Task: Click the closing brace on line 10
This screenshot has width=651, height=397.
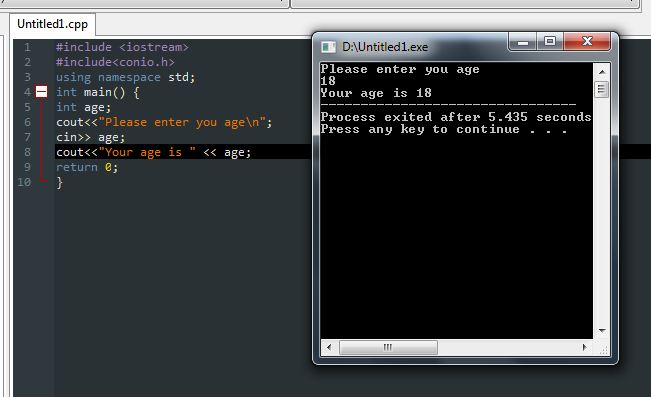Action: tap(59, 182)
